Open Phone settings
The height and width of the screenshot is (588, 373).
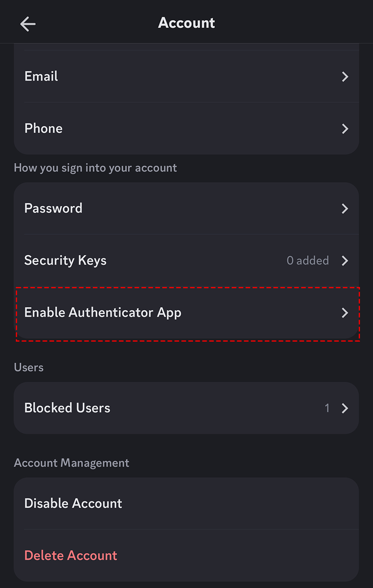(186, 129)
